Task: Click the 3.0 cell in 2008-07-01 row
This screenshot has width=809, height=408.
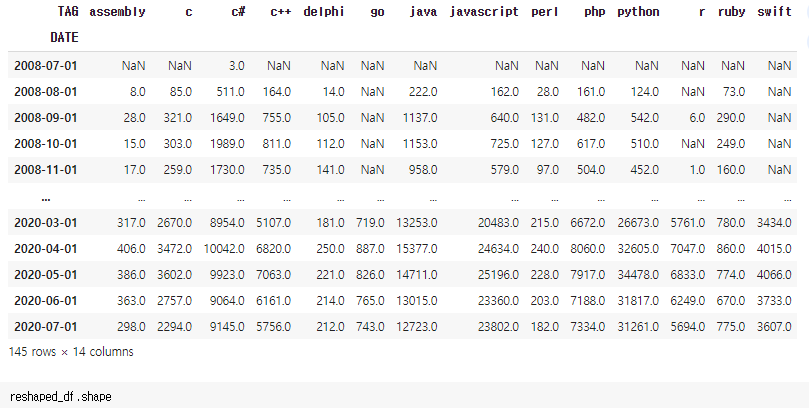Action: coord(236,66)
